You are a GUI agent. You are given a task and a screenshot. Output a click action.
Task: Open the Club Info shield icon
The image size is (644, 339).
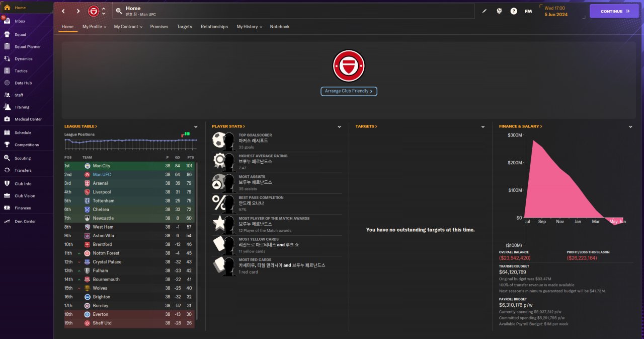pos(7,184)
